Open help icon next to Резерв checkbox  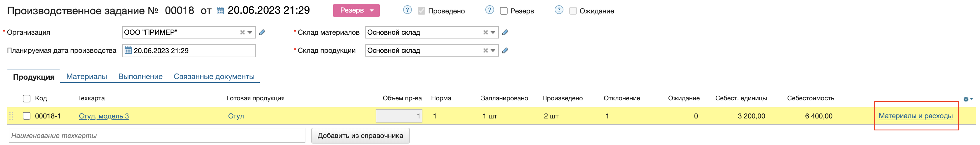tap(490, 10)
